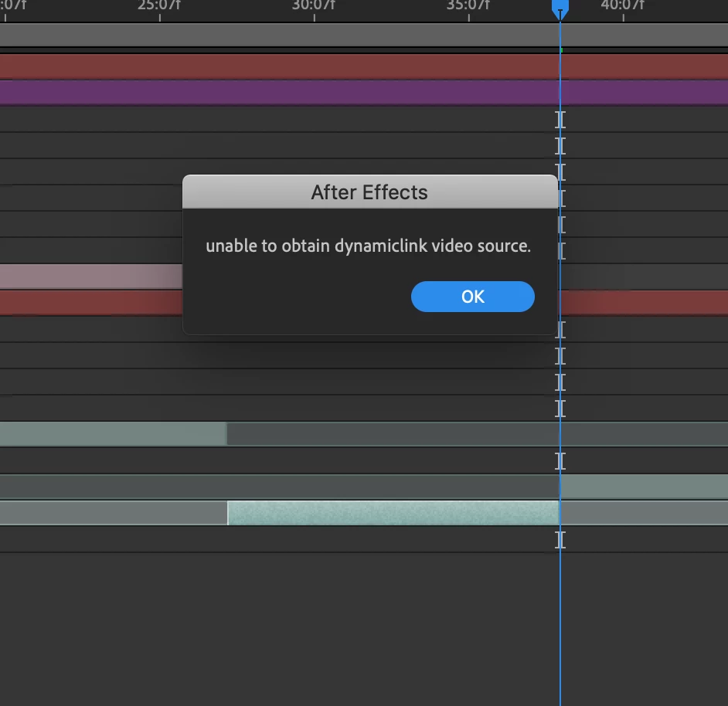Click the 25:07f mark on the time ruler
The image size is (728, 706).
159,6
